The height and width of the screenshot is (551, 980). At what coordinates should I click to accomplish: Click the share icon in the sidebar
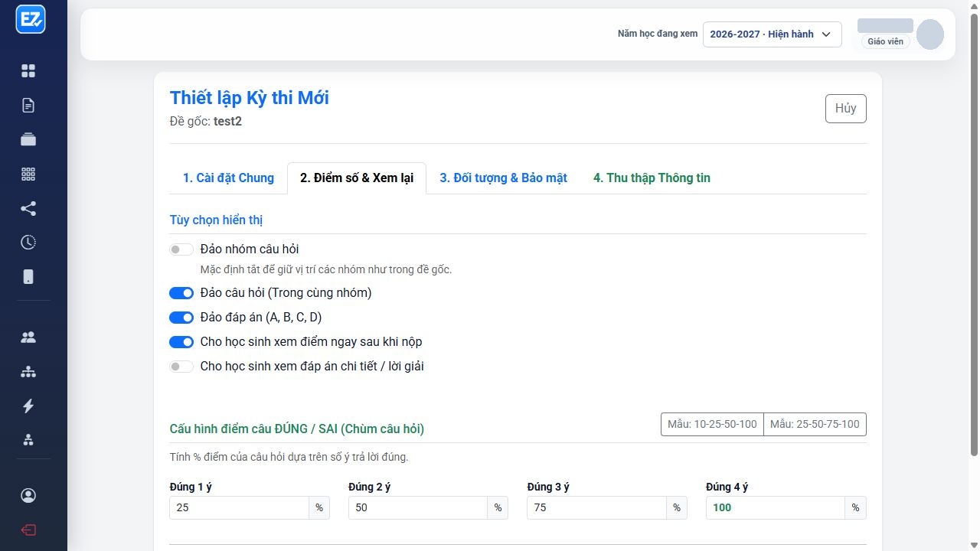(x=28, y=208)
